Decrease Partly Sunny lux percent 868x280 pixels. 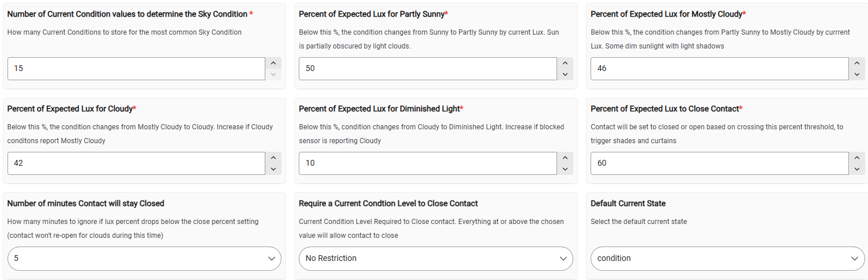click(565, 74)
